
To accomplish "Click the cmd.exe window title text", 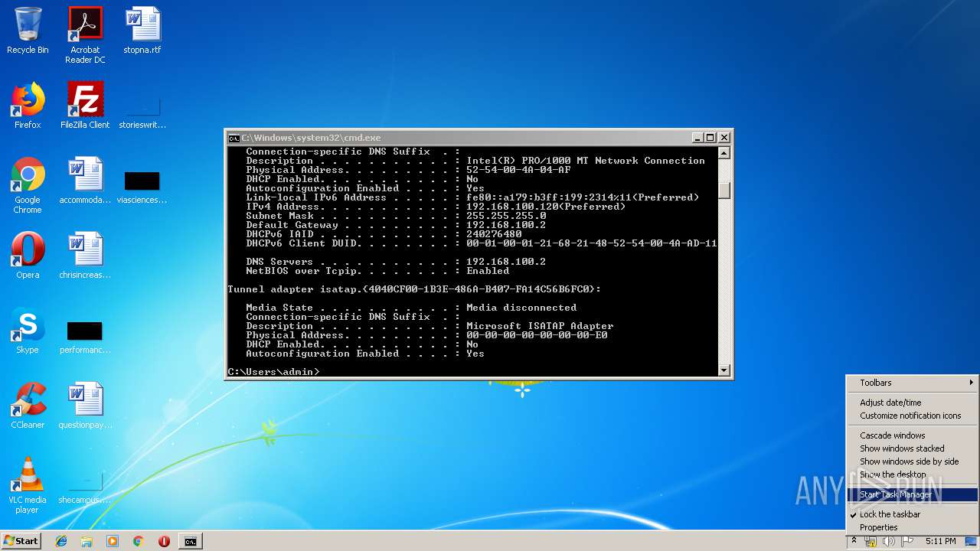I will click(311, 138).
